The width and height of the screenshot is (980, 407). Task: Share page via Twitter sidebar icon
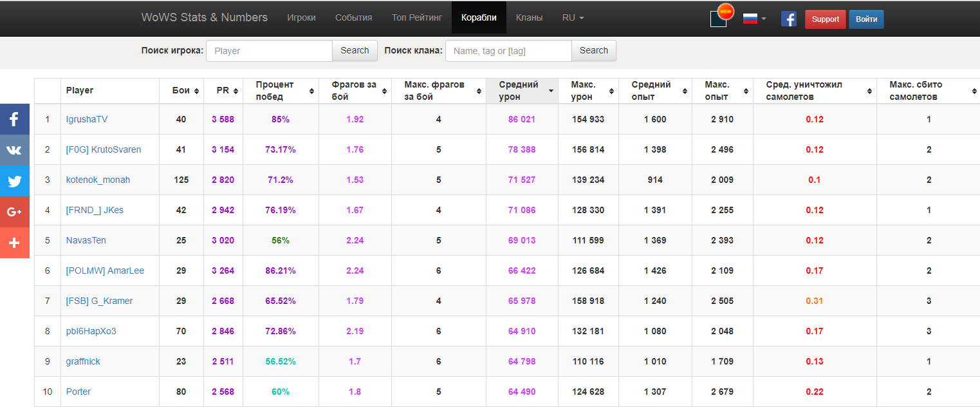point(14,181)
